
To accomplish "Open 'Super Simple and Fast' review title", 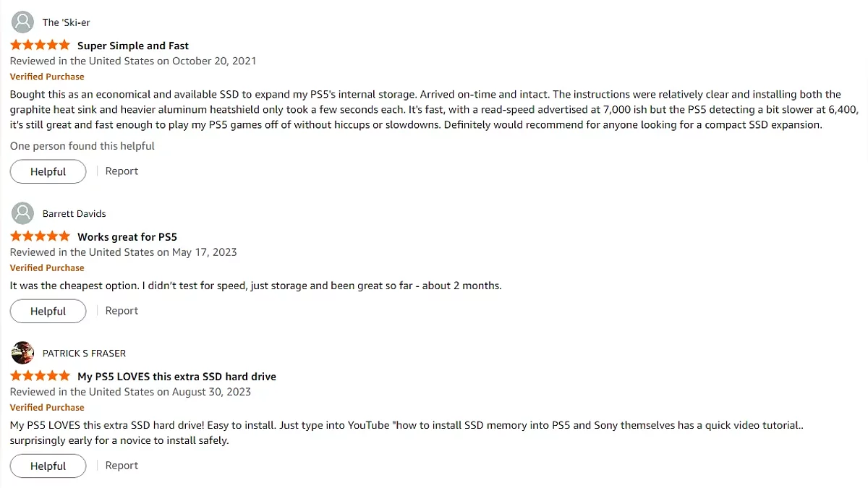I will 133,46.
